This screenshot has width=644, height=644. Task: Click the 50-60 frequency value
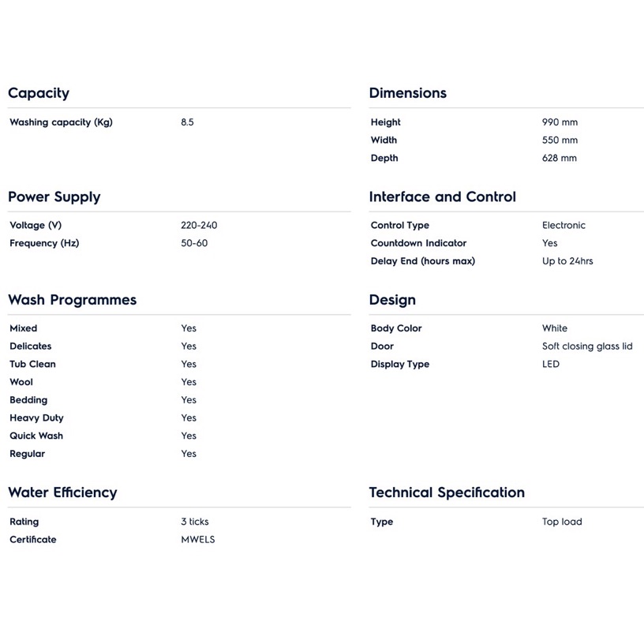click(x=194, y=243)
